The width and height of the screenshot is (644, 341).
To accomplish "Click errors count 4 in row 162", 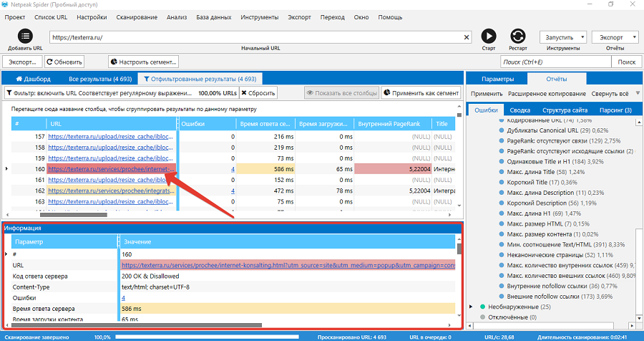I will [x=233, y=191].
